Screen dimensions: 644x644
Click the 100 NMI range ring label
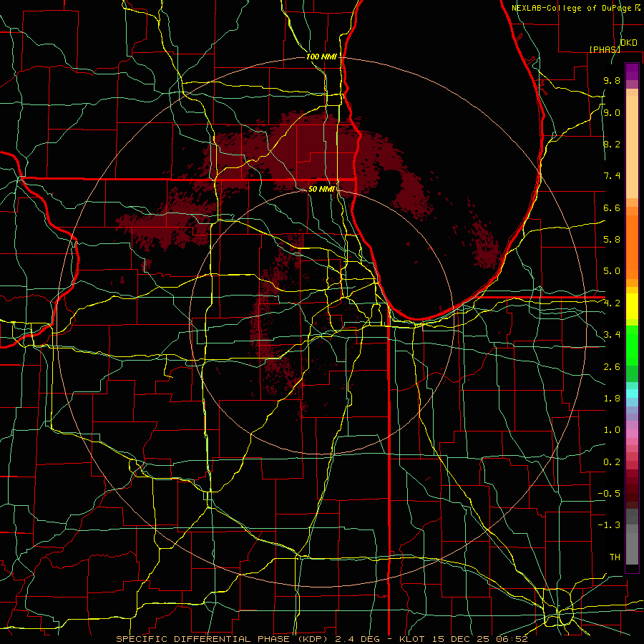click(321, 57)
